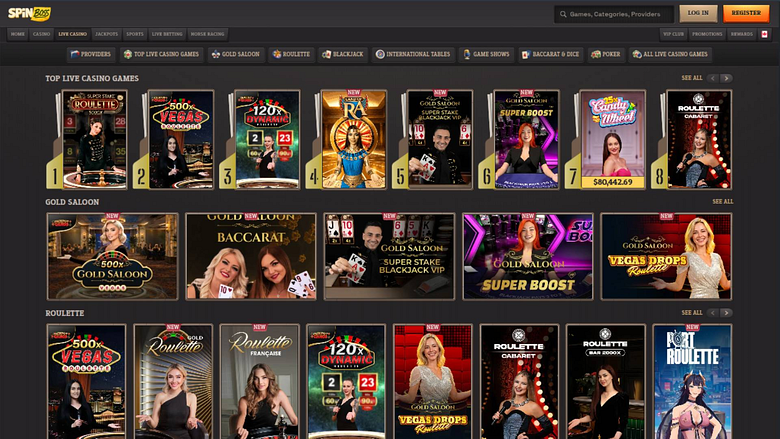This screenshot has height=439, width=780.
Task: Click the Log In button
Action: [698, 13]
